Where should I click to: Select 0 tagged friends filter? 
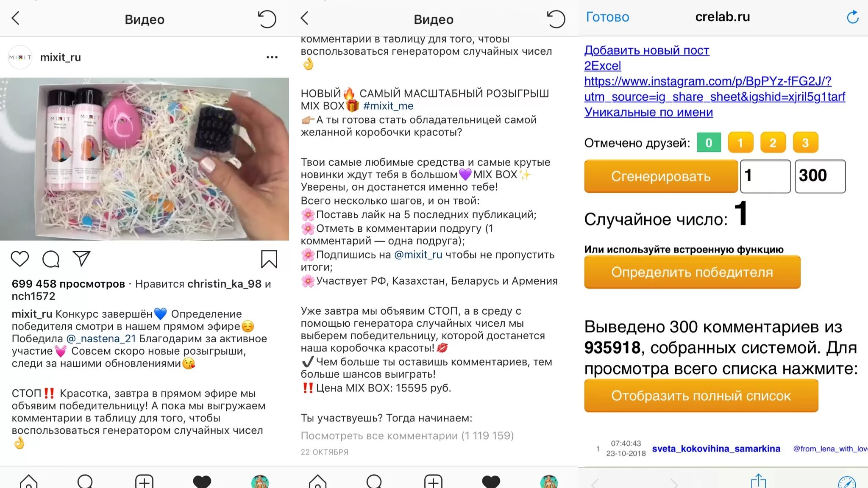point(709,143)
